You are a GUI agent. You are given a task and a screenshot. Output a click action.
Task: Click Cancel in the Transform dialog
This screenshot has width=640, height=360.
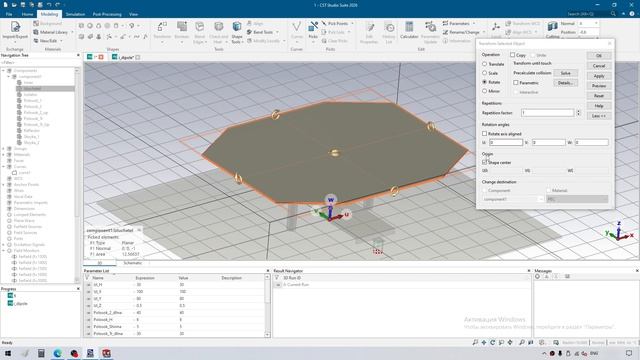(599, 66)
